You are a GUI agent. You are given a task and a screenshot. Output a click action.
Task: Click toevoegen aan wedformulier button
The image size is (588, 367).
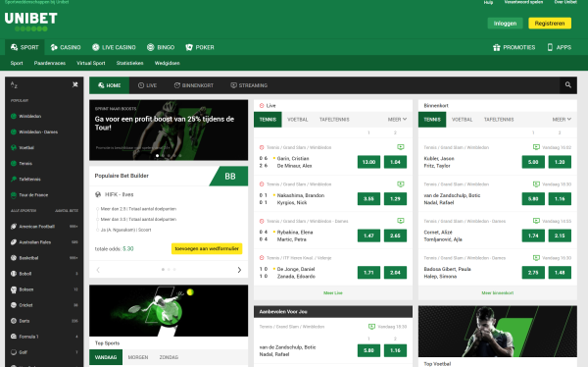click(x=207, y=248)
